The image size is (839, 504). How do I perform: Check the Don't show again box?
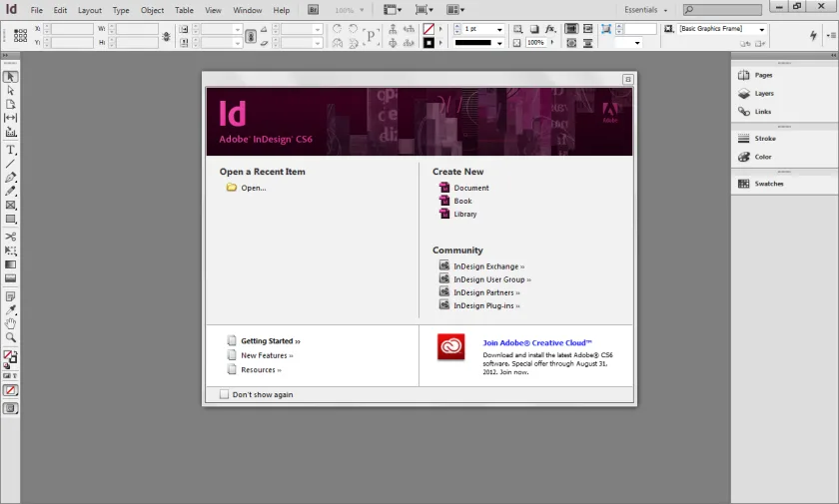224,394
